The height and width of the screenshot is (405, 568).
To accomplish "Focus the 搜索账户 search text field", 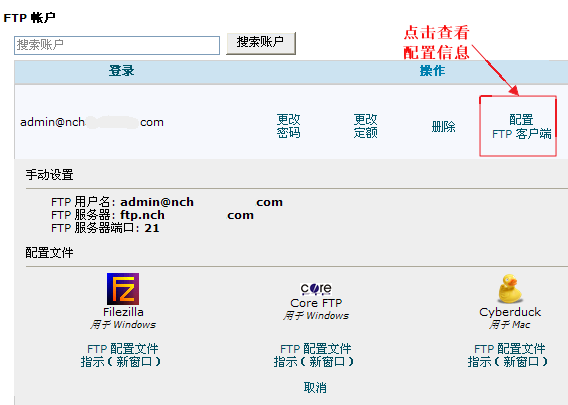I will click(117, 45).
